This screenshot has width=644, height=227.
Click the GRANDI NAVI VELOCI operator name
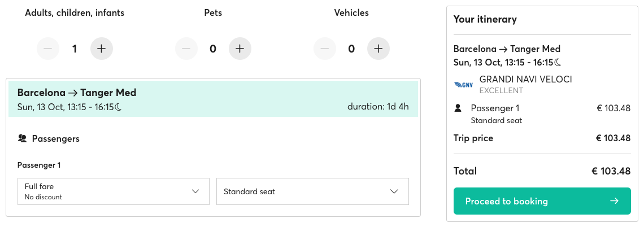526,79
